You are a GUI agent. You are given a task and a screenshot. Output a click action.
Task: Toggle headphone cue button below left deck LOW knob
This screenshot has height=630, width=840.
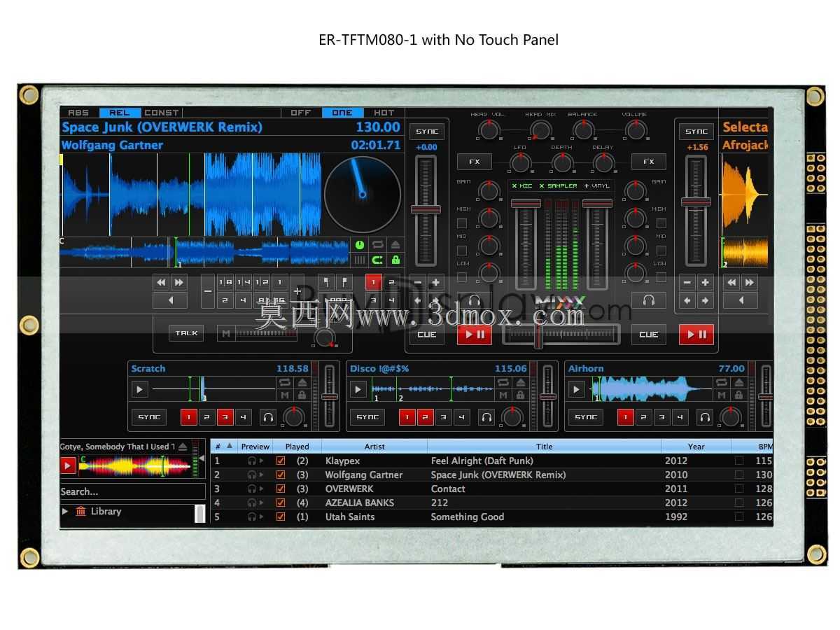pyautogui.click(x=475, y=300)
